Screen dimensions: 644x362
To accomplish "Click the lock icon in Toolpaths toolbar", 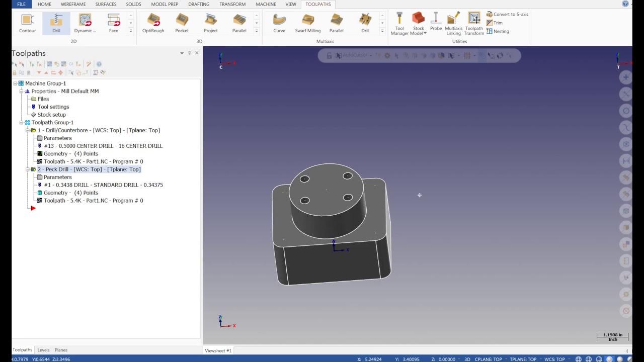I will coord(15,73).
